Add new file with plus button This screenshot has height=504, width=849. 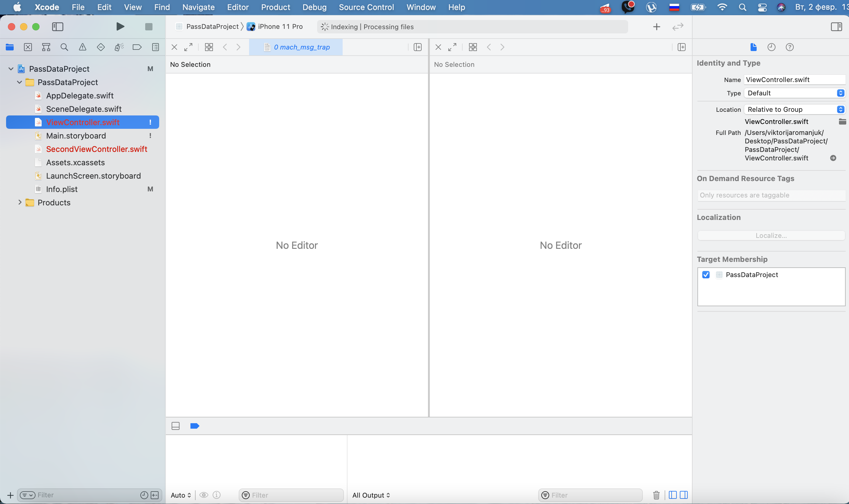pyautogui.click(x=10, y=495)
